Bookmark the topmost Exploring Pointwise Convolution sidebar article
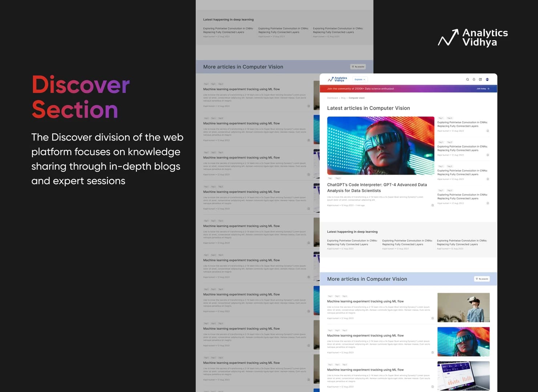The width and height of the screenshot is (538, 392). [x=488, y=131]
